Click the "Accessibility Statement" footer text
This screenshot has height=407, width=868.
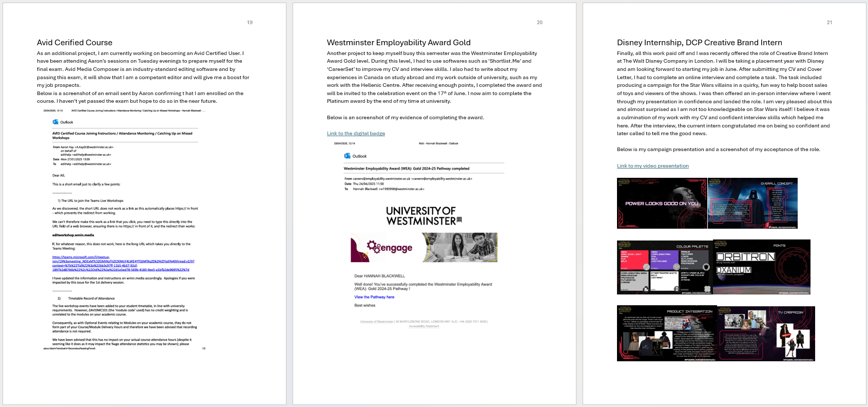coord(424,326)
